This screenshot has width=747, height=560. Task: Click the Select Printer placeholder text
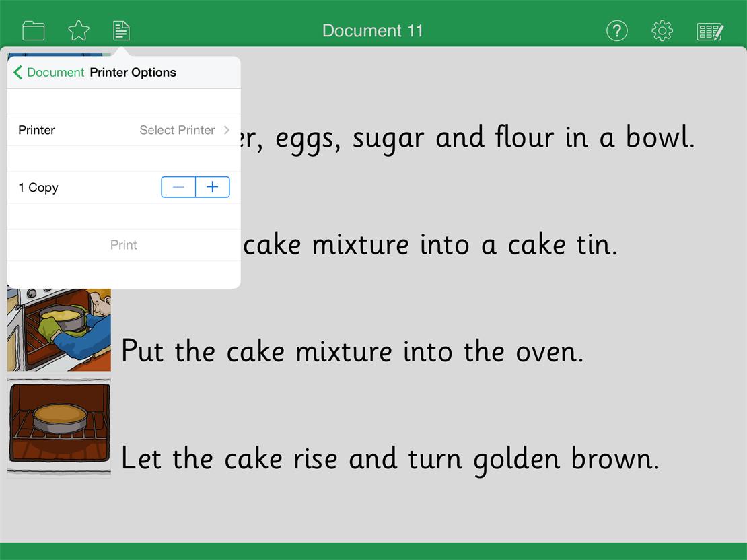tap(177, 130)
